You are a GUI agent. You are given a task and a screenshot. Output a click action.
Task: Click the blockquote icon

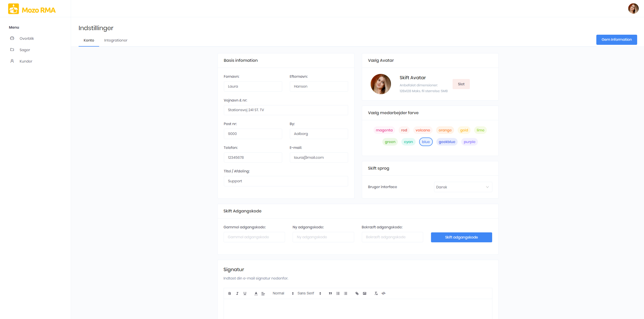click(x=330, y=293)
